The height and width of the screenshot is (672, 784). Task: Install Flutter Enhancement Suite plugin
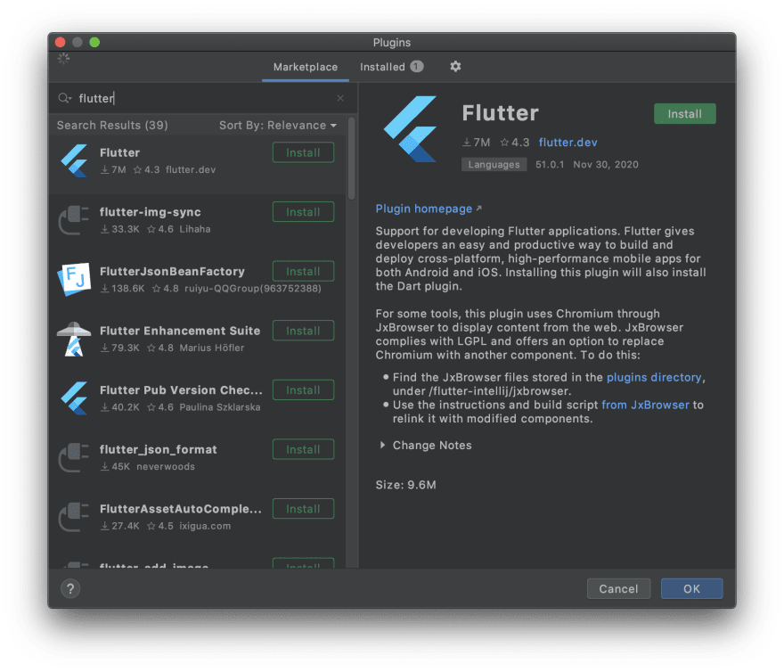[303, 331]
